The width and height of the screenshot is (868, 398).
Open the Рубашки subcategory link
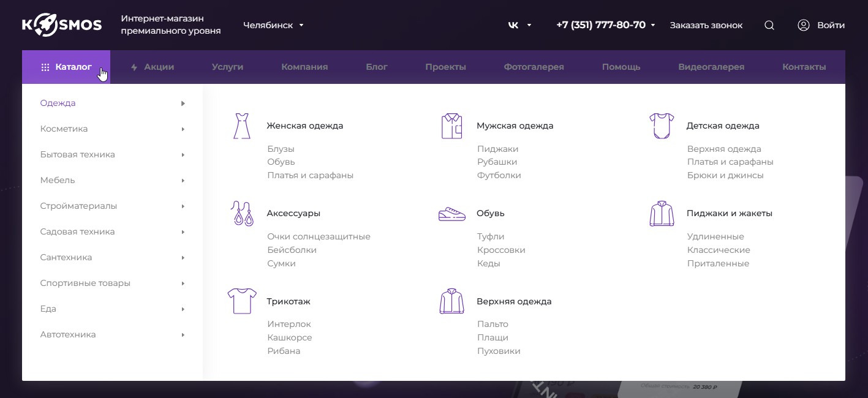click(x=497, y=162)
